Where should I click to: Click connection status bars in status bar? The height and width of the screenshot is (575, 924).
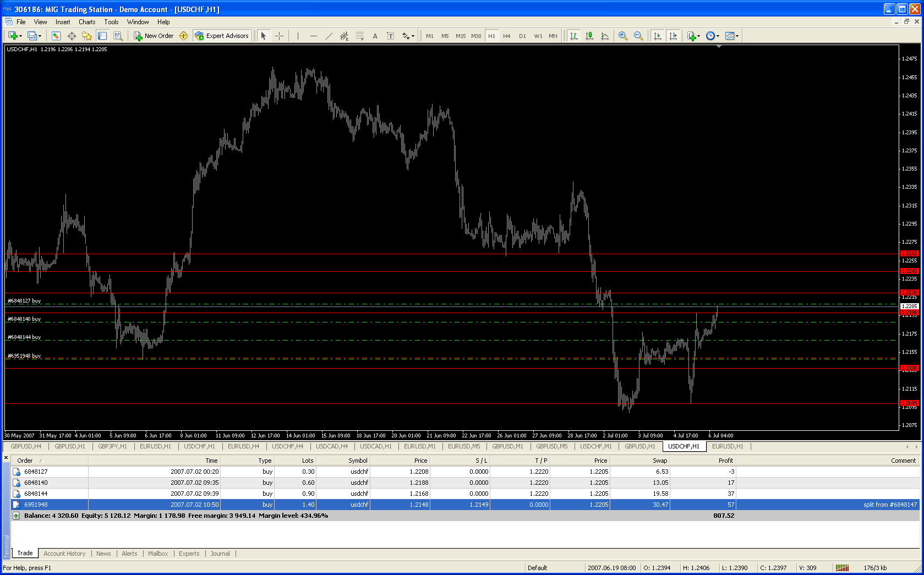pos(842,568)
